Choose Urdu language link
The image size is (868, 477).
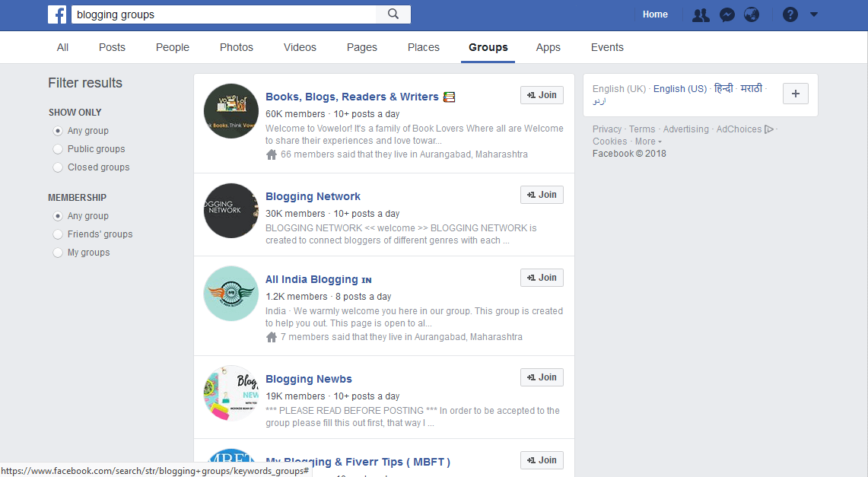click(x=599, y=100)
